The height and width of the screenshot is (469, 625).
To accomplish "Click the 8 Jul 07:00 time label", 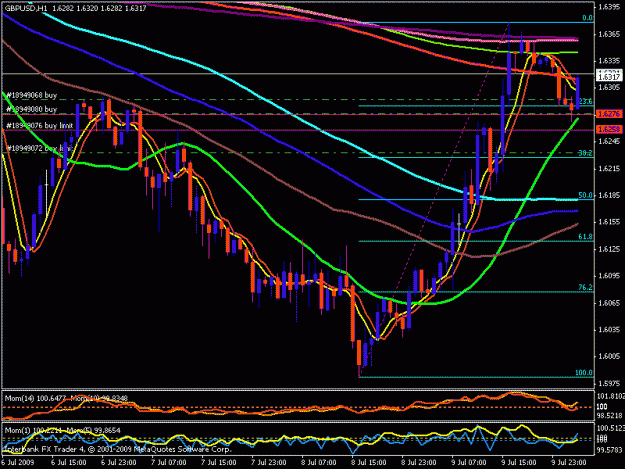I will (319, 463).
